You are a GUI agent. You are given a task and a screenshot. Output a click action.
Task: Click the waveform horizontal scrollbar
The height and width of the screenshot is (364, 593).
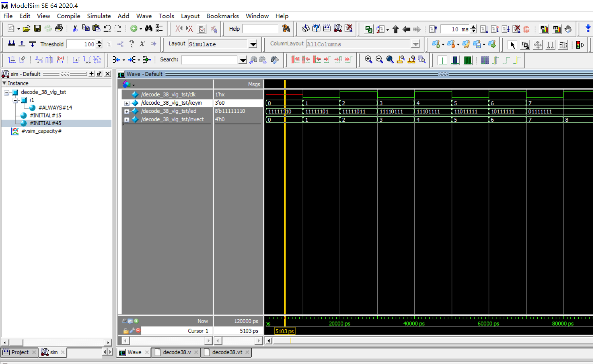tap(433, 341)
